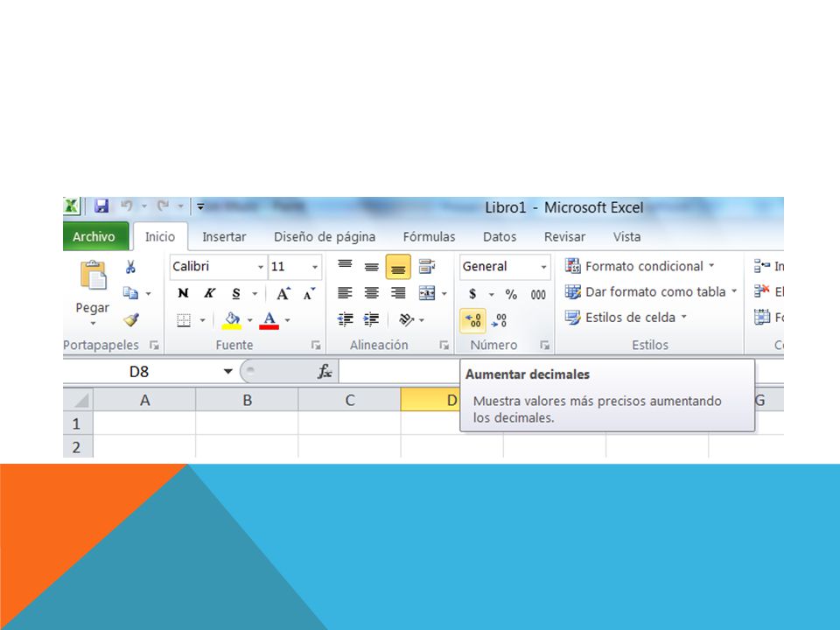Expand the Pegar dropdown arrow
840x630 pixels.
point(93,324)
